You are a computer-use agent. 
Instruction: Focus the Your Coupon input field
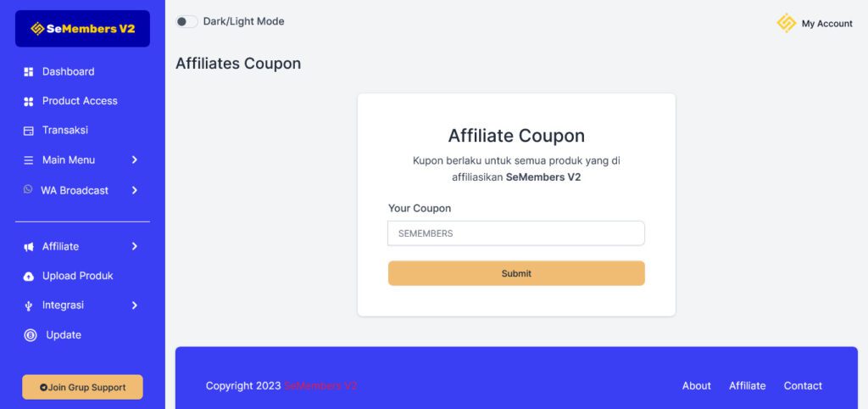tap(516, 233)
